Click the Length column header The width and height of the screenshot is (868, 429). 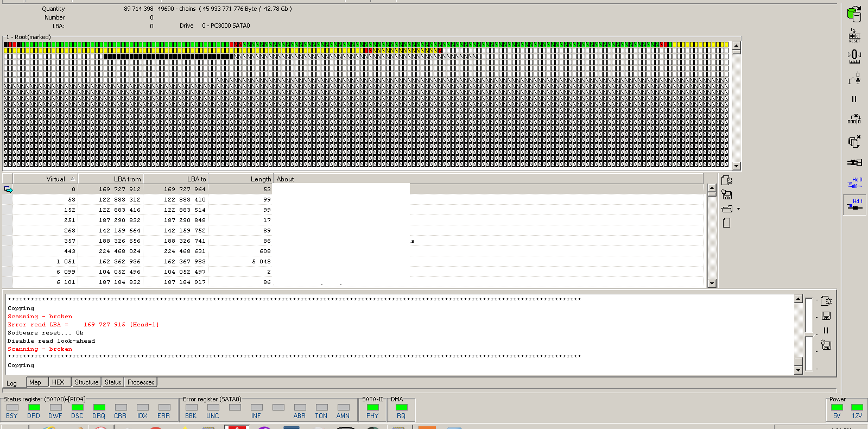[x=240, y=179]
